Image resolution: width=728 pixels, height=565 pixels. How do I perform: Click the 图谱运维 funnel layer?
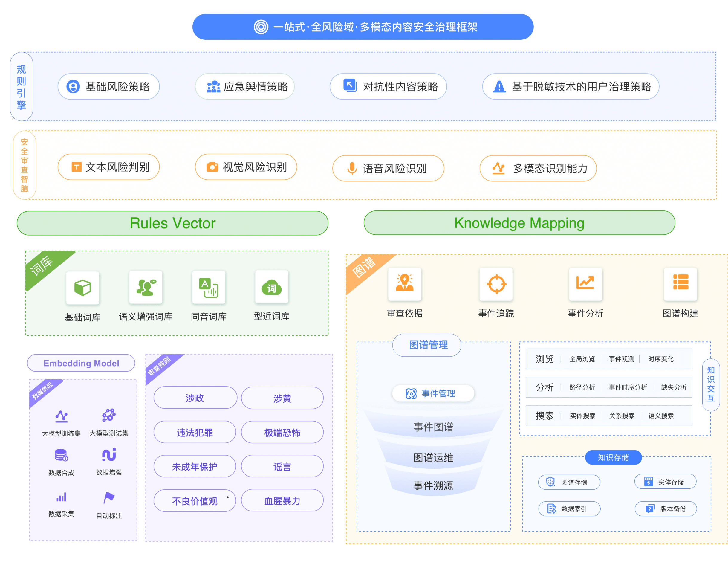tap(433, 458)
